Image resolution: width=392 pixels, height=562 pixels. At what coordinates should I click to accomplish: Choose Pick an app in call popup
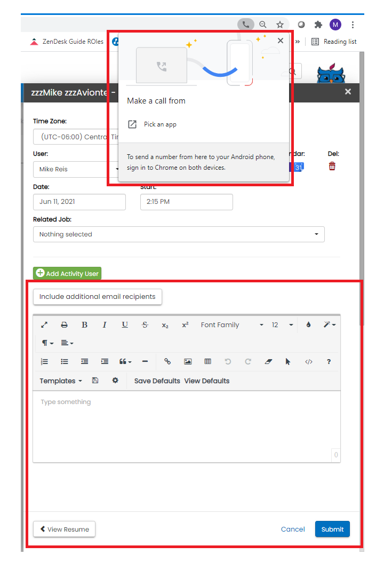point(153,124)
